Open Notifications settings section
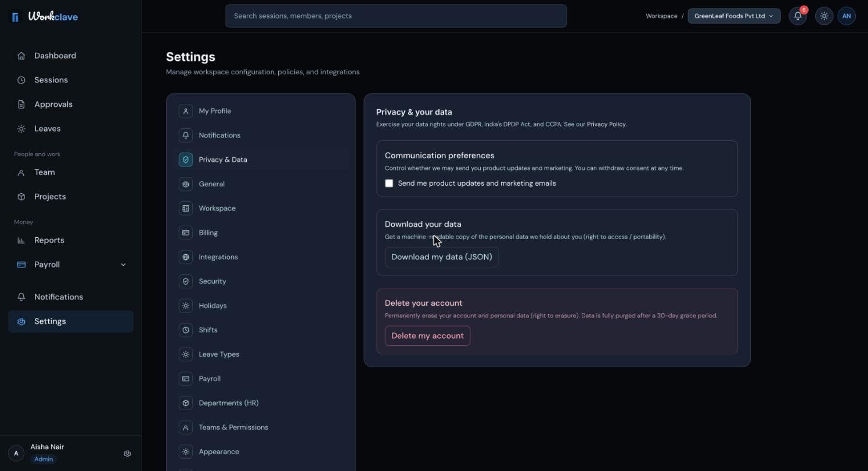The height and width of the screenshot is (471, 868). pyautogui.click(x=261, y=135)
